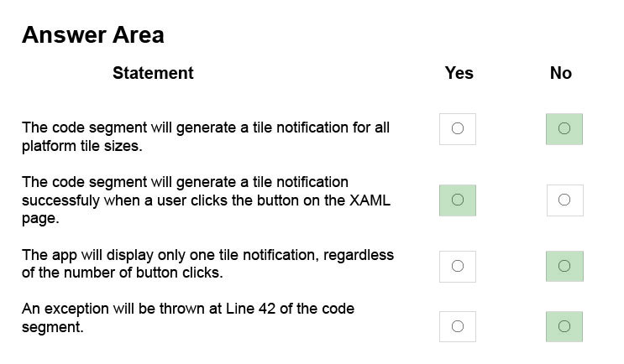Pick Yes for exception at Line 42 statement
Screen dimensions: 624x364
457,326
